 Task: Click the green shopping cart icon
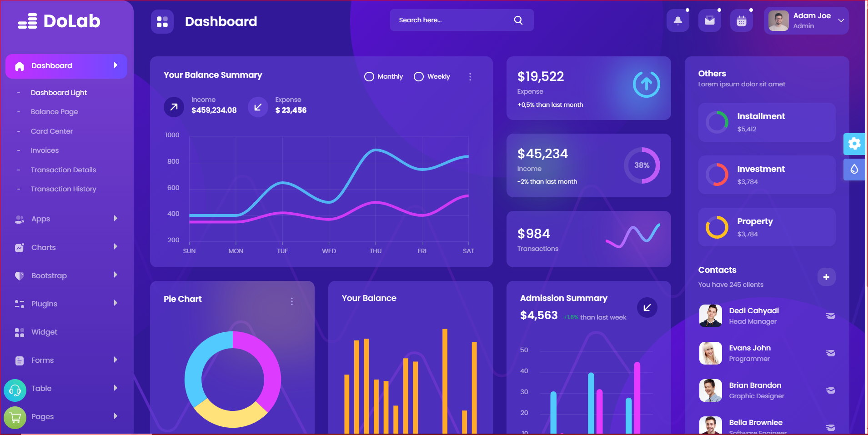click(15, 417)
